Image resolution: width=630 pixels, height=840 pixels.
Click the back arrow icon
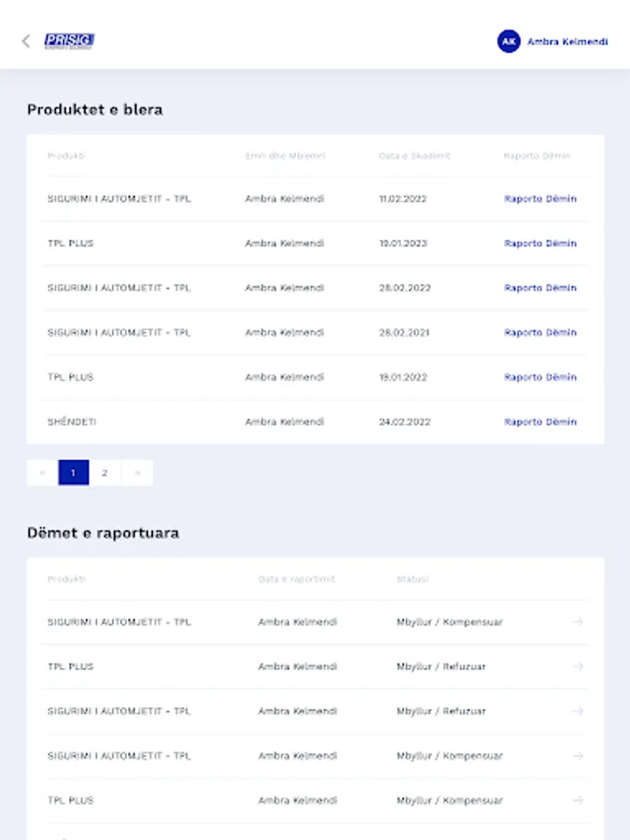pos(26,41)
